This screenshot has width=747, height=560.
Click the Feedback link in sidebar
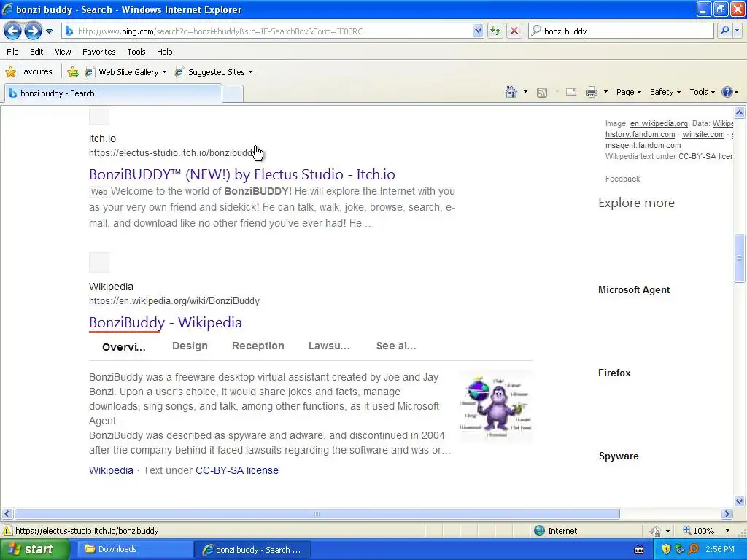622,179
